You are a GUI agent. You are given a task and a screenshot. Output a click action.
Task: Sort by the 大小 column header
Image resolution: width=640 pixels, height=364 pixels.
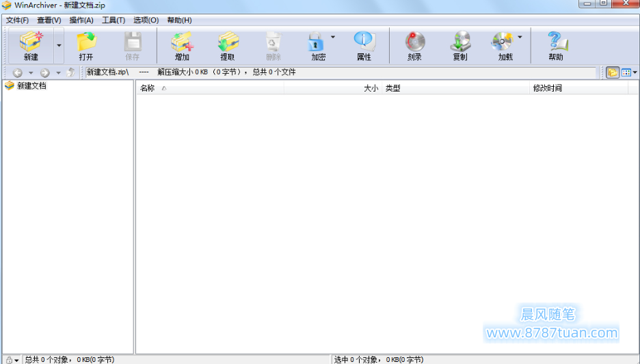pos(333,88)
